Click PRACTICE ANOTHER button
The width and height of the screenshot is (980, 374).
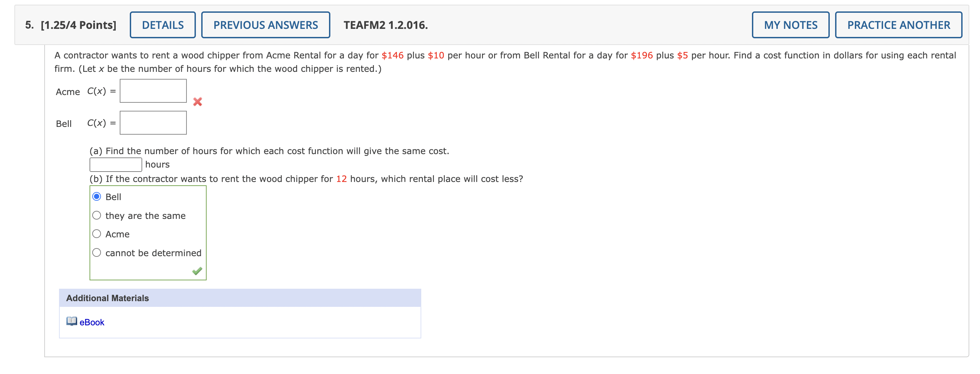click(898, 25)
